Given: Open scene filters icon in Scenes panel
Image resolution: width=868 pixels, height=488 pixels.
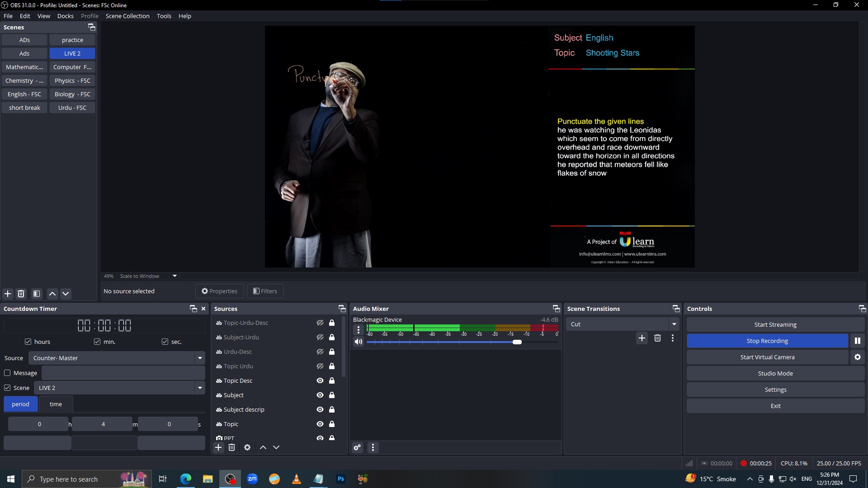Looking at the screenshot, I should 37,294.
